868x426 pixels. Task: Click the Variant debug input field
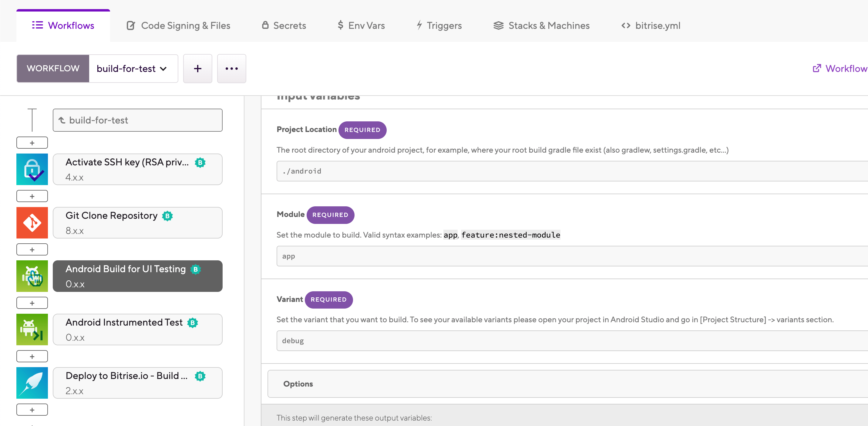click(x=472, y=340)
